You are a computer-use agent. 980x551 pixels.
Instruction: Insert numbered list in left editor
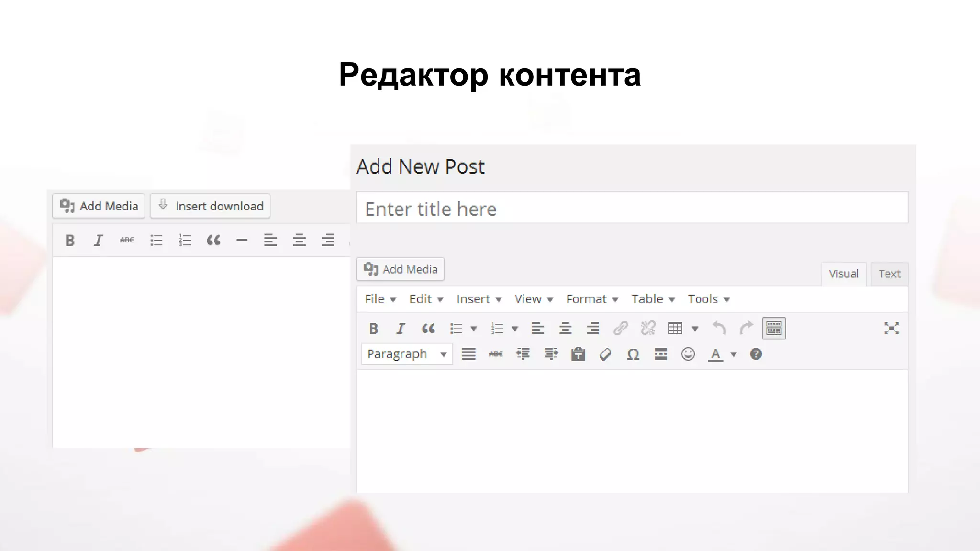click(x=185, y=240)
